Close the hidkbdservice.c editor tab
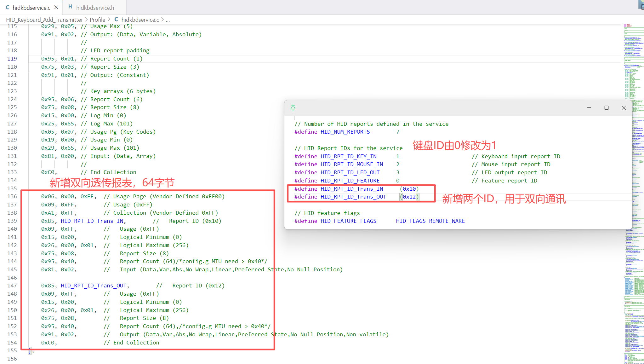This screenshot has width=644, height=364. pos(56,7)
